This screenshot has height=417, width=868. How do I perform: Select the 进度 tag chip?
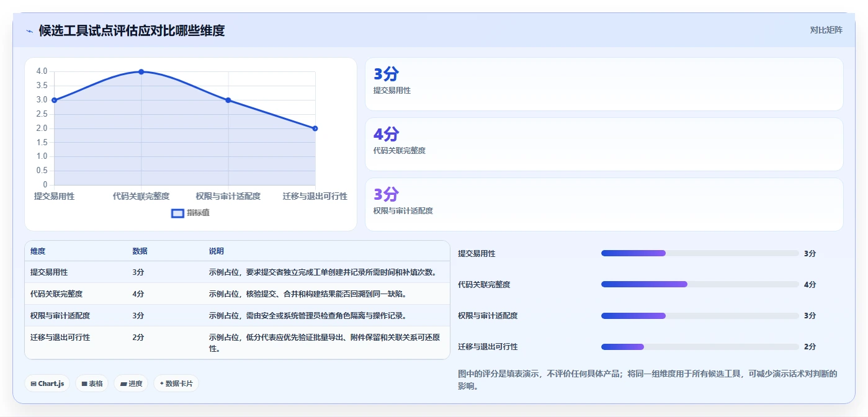pyautogui.click(x=131, y=383)
